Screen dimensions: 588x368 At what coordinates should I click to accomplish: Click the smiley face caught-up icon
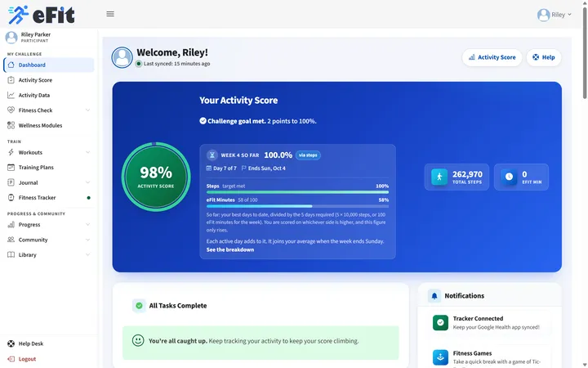[x=138, y=340]
